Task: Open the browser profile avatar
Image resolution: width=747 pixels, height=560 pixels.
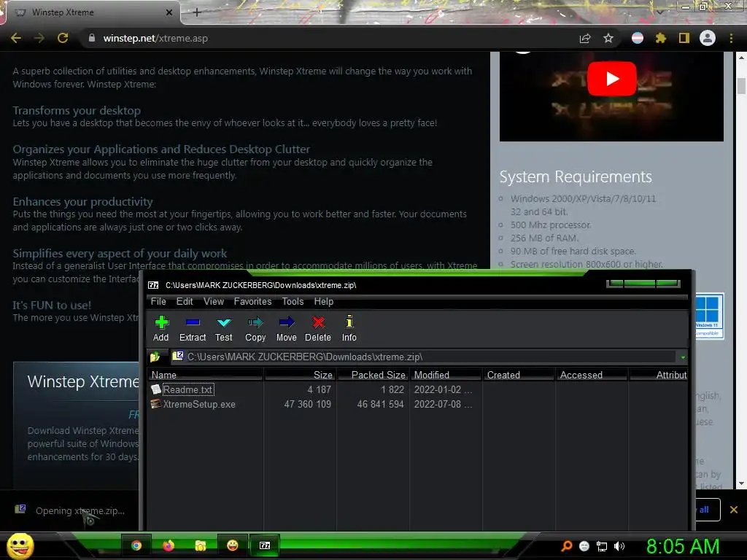Action: click(708, 38)
